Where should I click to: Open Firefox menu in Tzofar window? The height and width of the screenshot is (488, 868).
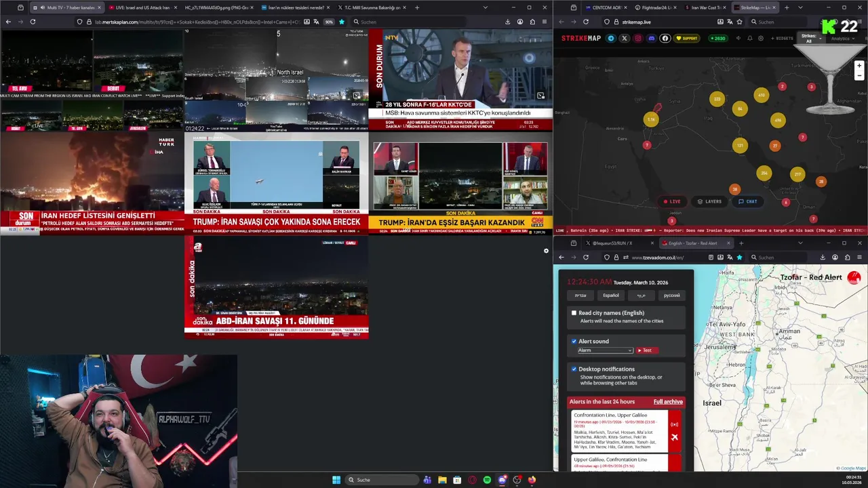click(x=859, y=257)
